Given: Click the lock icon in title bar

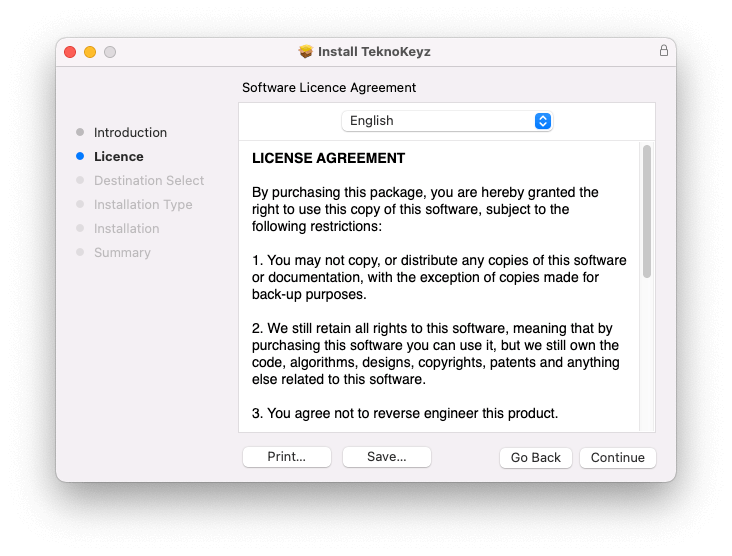Looking at the screenshot, I should (x=664, y=51).
